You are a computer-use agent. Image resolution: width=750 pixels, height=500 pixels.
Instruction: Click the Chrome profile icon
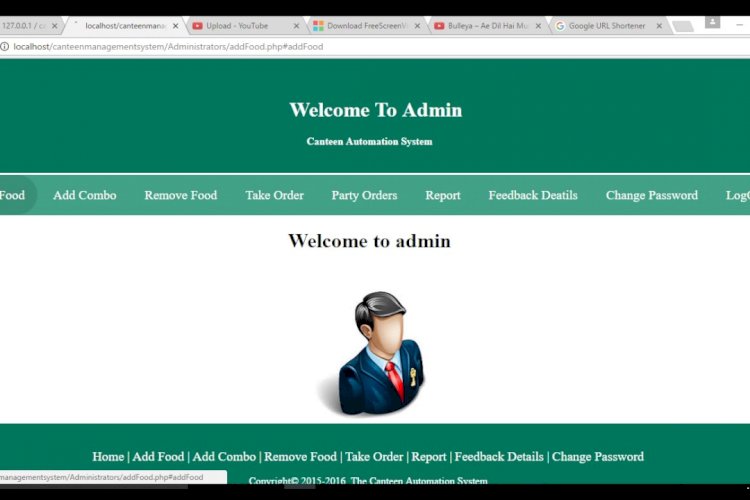click(x=712, y=22)
